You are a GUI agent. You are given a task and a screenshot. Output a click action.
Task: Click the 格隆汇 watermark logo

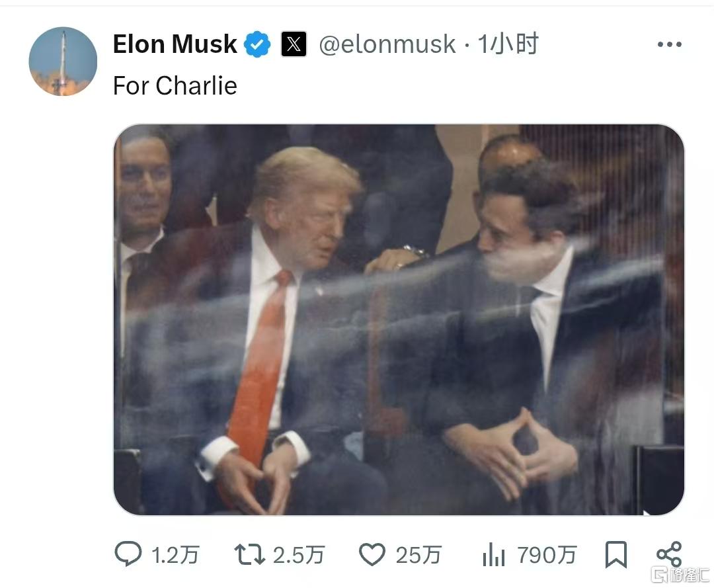pyautogui.click(x=681, y=575)
